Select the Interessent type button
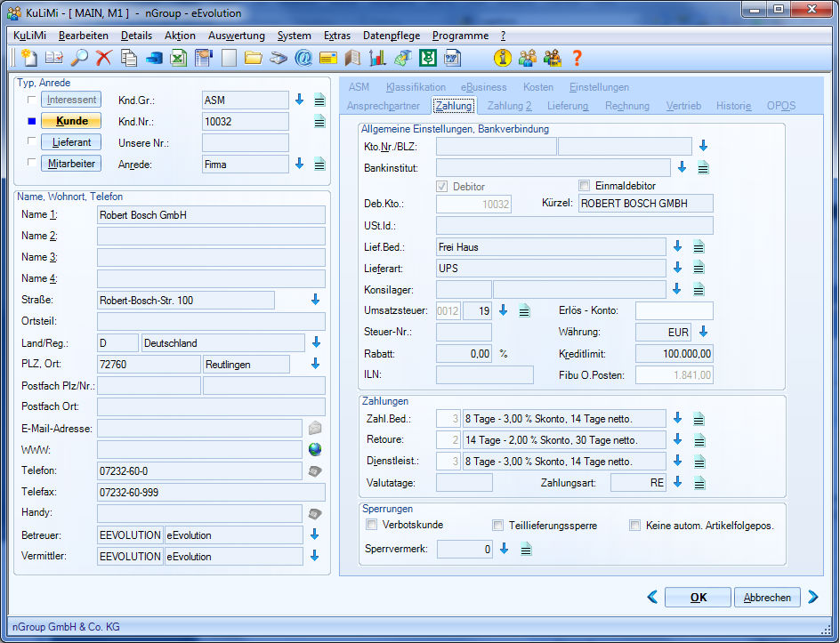The width and height of the screenshot is (840, 643). 71,100
